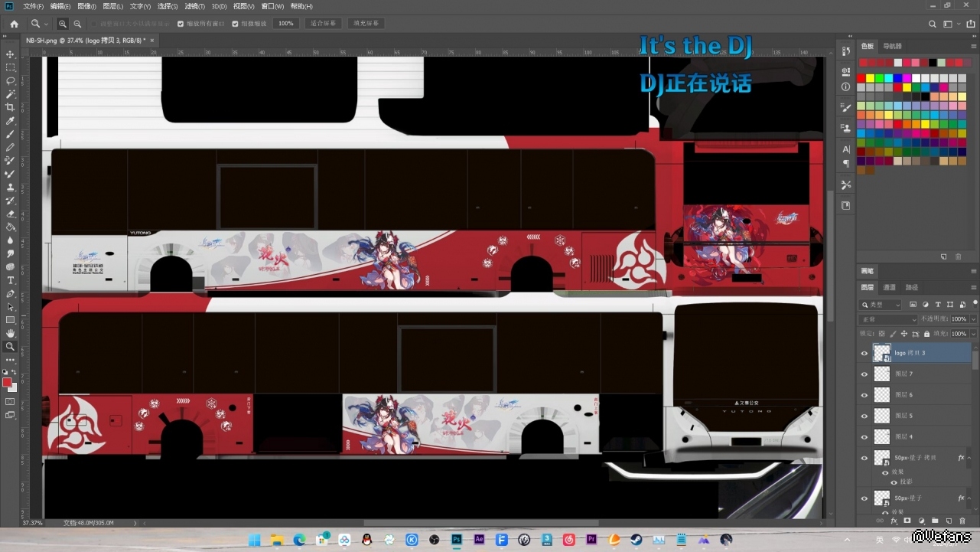Select the Hand tool

(x=11, y=333)
